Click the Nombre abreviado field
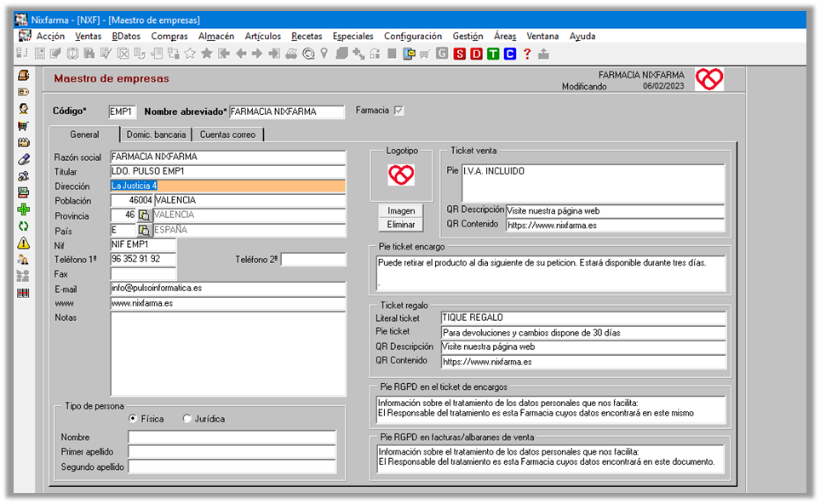The height and width of the screenshot is (504, 820). (287, 112)
